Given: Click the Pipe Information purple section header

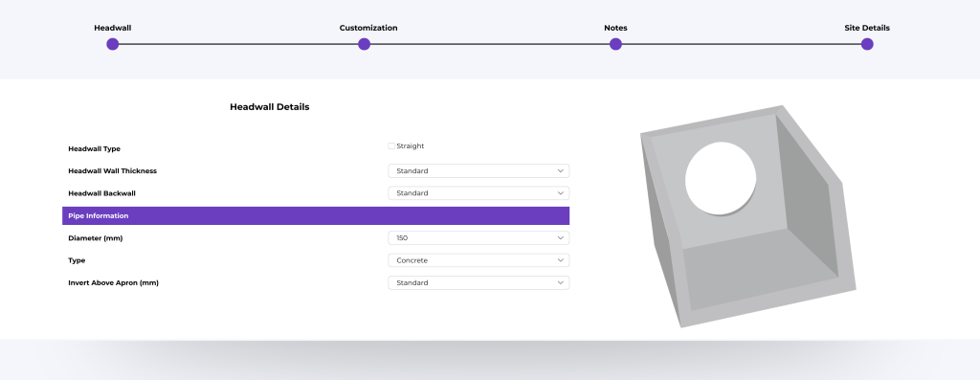Looking at the screenshot, I should tap(316, 215).
